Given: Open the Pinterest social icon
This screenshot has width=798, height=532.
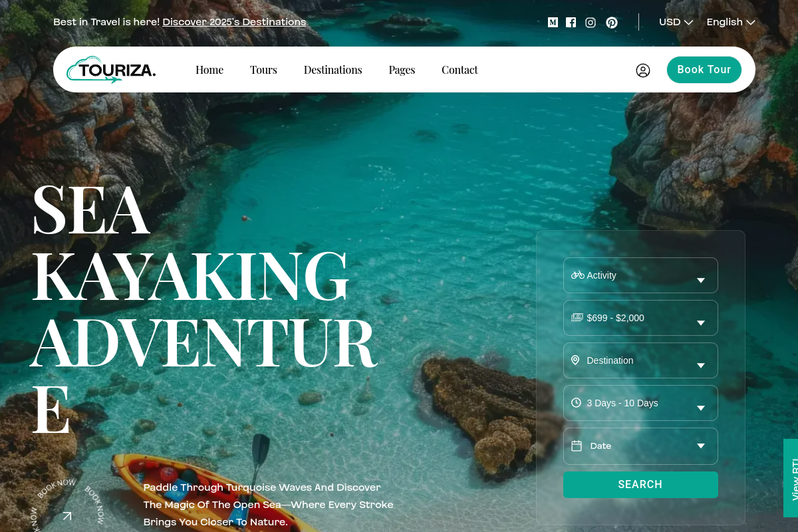Looking at the screenshot, I should [x=612, y=22].
